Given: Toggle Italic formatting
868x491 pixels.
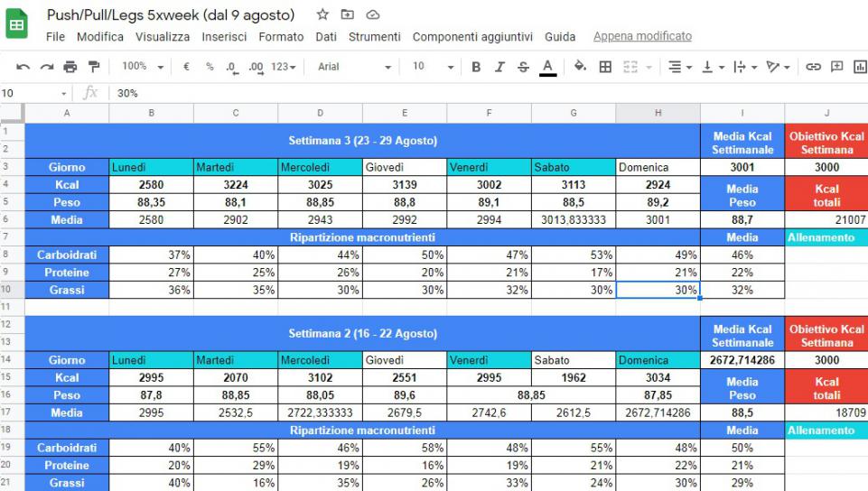Looking at the screenshot, I should (499, 67).
